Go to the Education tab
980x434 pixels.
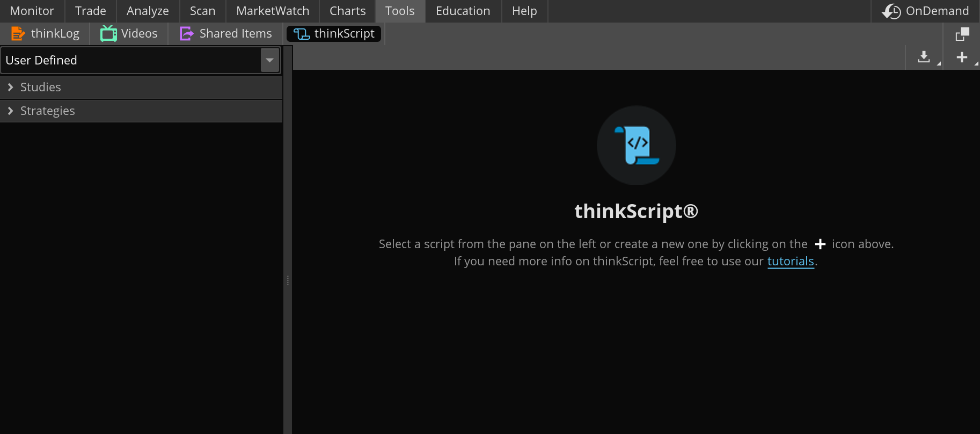463,11
